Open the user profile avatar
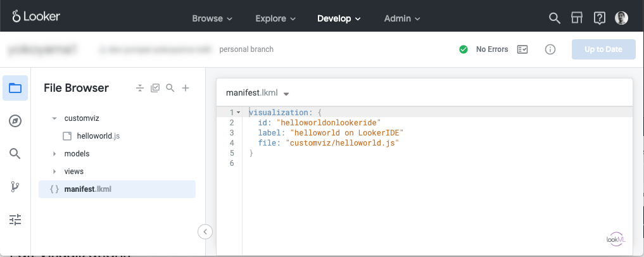 tap(621, 18)
